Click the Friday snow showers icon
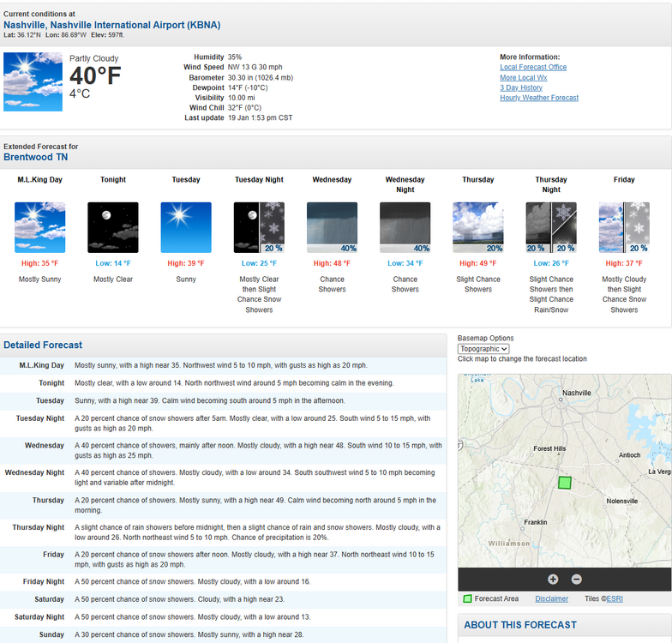 coord(624,227)
